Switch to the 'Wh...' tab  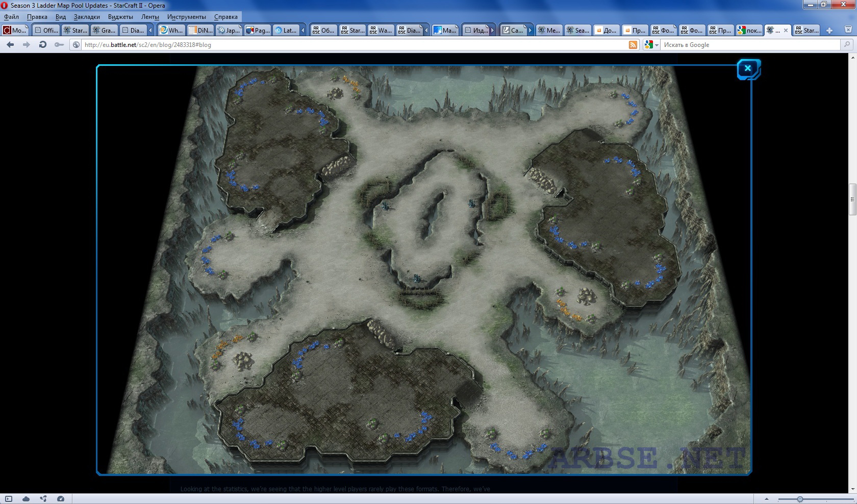click(x=171, y=31)
